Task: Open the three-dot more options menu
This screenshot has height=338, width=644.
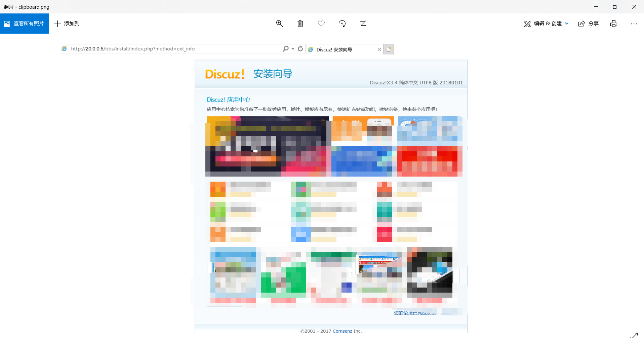Action: [634, 24]
